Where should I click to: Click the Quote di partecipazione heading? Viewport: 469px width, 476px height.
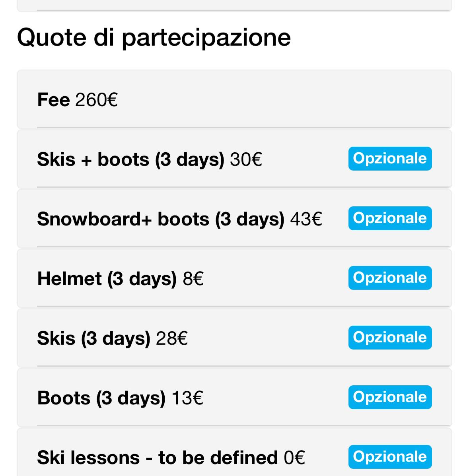coord(154,37)
